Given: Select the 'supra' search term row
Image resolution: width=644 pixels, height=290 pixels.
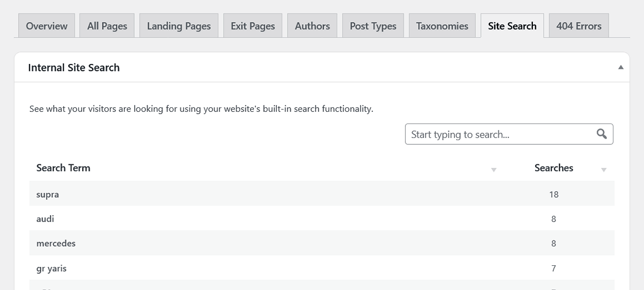Looking at the screenshot, I should [322, 194].
